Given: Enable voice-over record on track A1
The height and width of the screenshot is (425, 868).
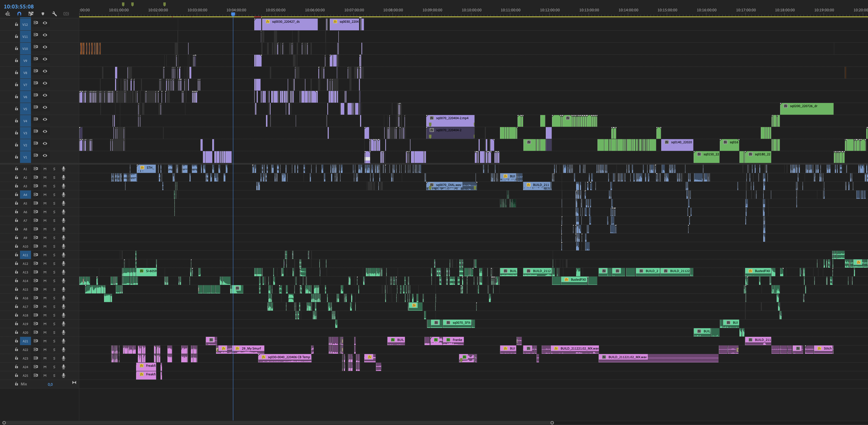Looking at the screenshot, I should tap(63, 169).
